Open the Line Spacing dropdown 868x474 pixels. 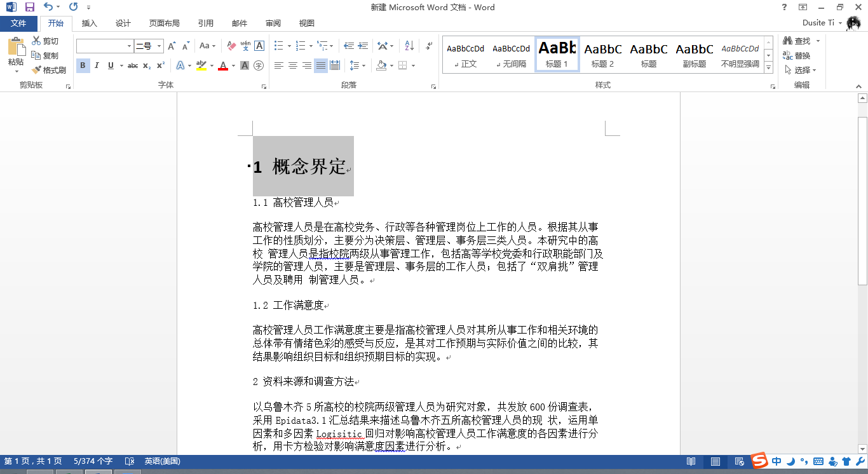pos(358,65)
